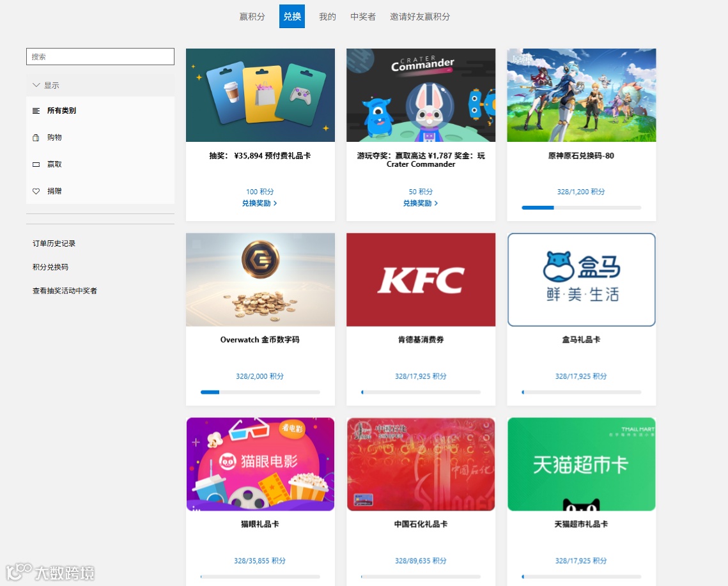Click the 328/35,855 积分 text
The image size is (728, 586).
click(x=259, y=561)
